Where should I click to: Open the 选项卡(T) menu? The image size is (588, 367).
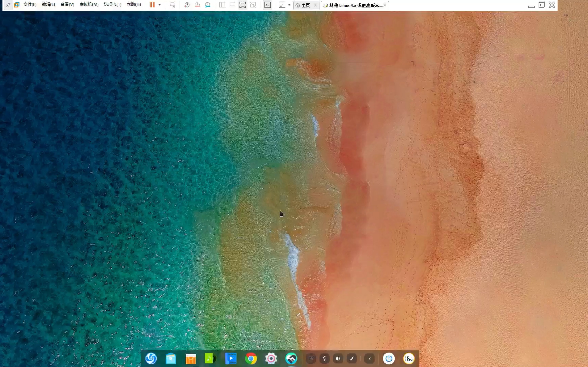pyautogui.click(x=112, y=5)
